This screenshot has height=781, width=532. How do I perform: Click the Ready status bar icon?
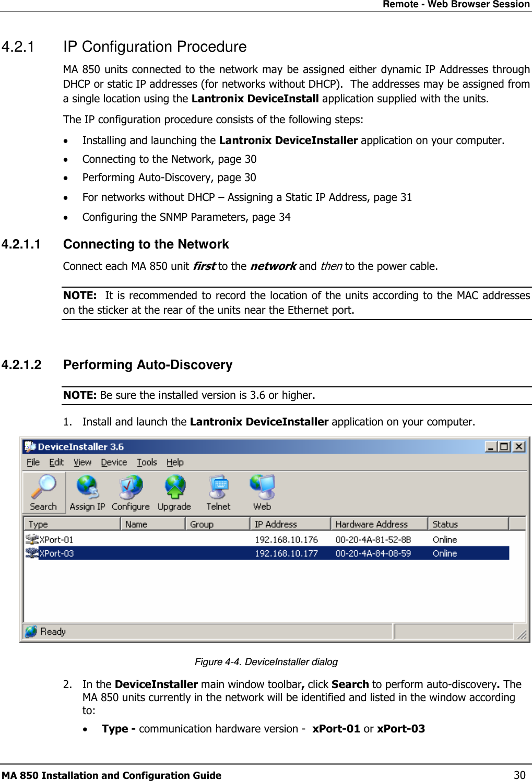[31, 631]
